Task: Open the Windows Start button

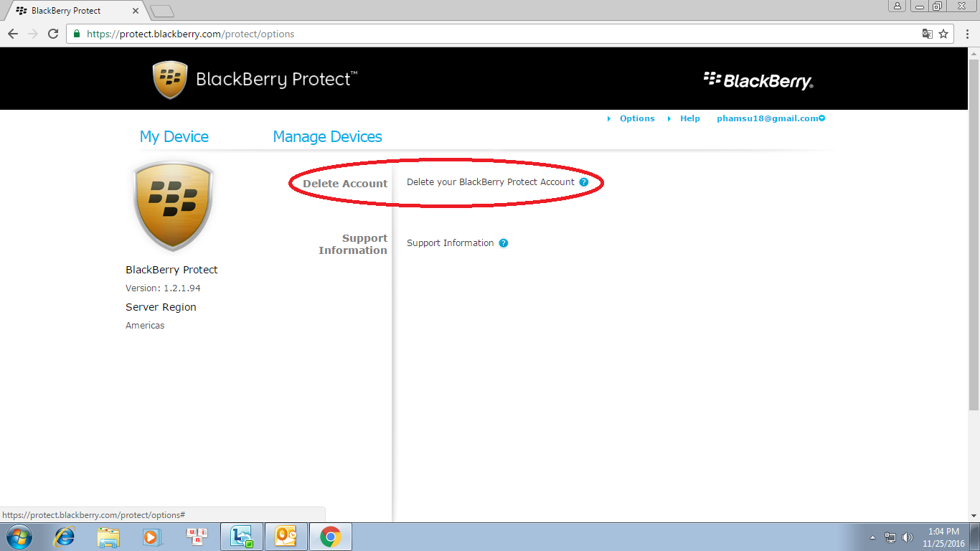Action: tap(19, 537)
